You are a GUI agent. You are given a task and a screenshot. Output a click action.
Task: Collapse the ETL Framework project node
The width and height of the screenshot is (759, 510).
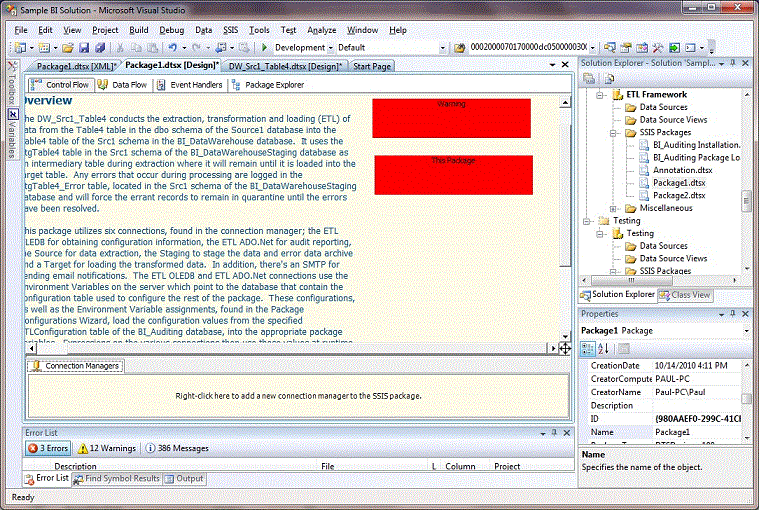tap(600, 95)
